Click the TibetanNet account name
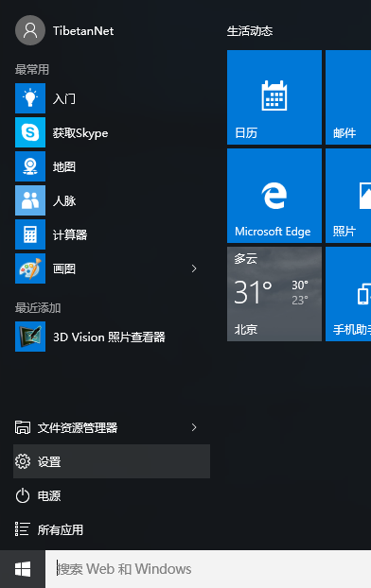This screenshot has height=588, width=371. tap(83, 31)
